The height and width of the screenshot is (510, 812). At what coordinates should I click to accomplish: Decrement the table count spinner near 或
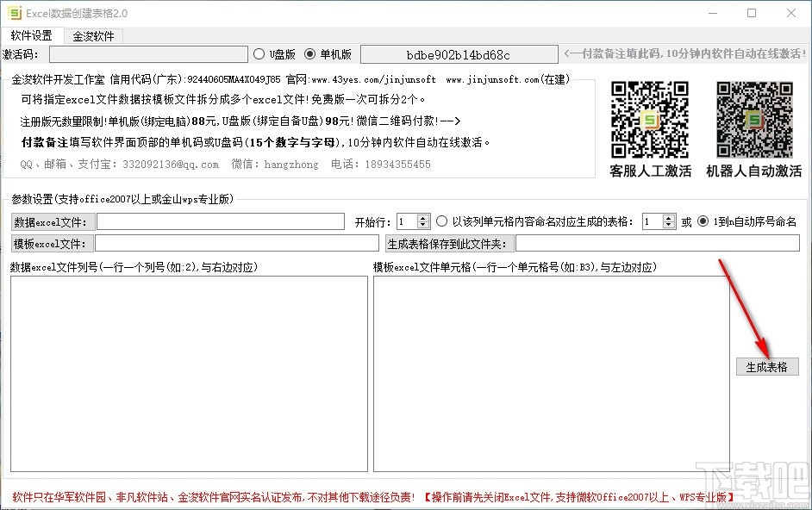(x=670, y=225)
